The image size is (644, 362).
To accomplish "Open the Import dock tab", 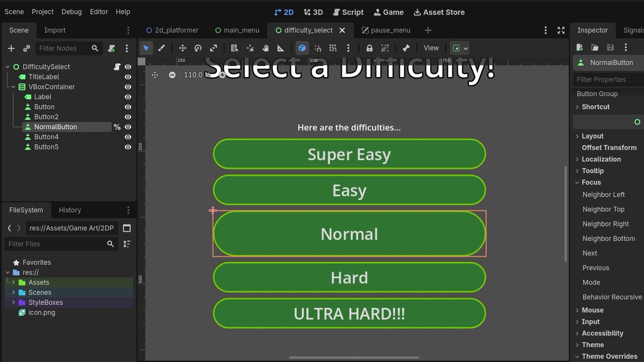I will 55,30.
